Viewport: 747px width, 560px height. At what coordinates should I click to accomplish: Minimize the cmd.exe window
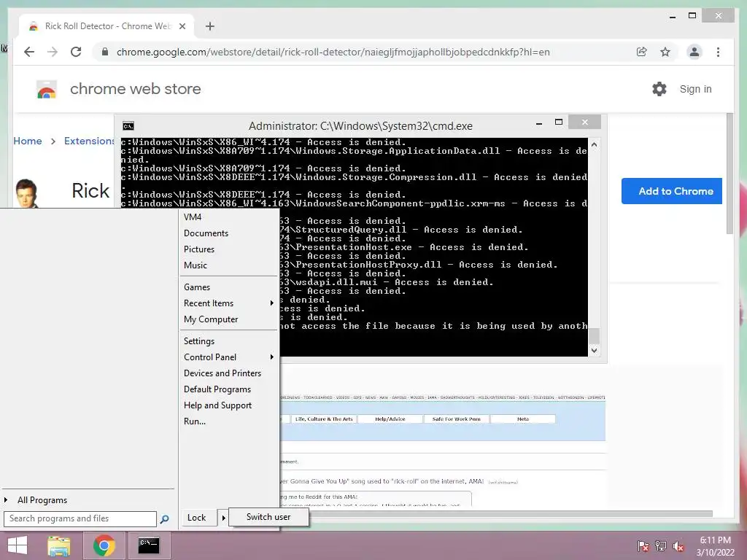(539, 123)
